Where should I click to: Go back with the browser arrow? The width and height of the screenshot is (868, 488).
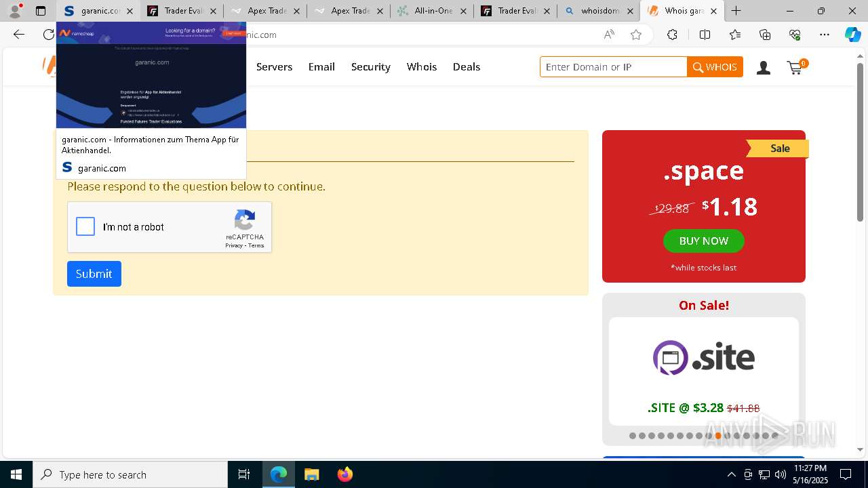pyautogui.click(x=19, y=35)
